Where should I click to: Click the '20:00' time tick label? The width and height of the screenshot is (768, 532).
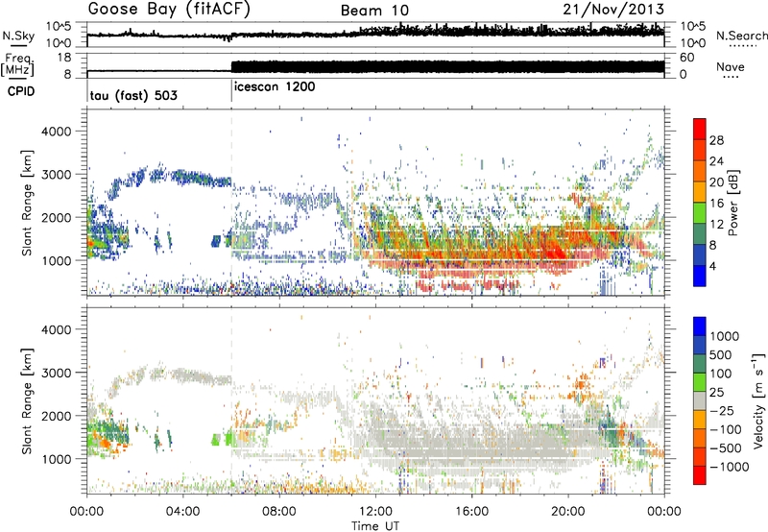click(567, 511)
